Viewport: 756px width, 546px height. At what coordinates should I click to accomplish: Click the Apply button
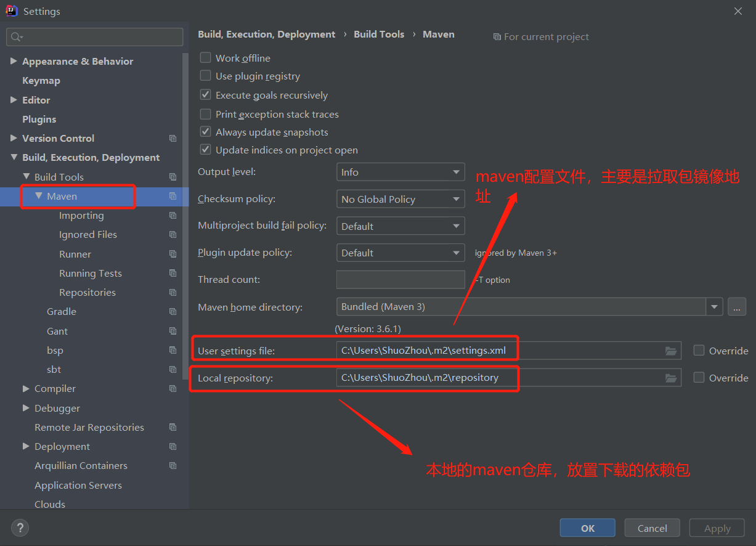[717, 528]
